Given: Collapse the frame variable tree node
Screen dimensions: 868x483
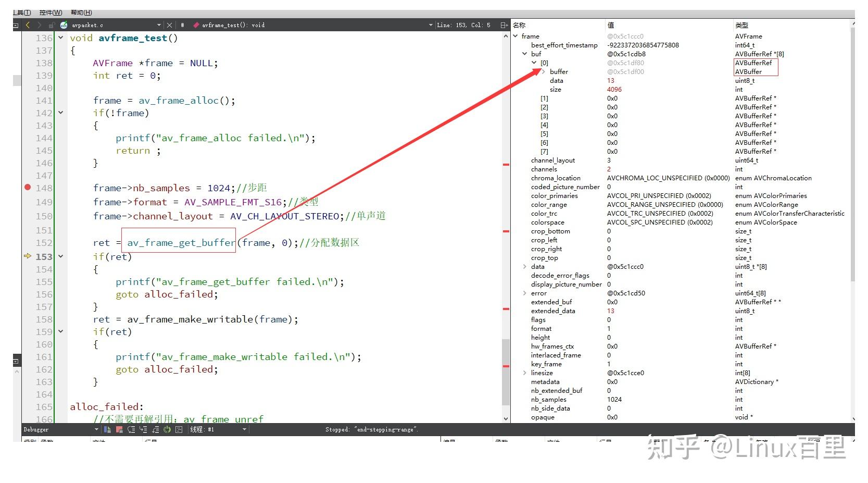Looking at the screenshot, I should click(515, 36).
